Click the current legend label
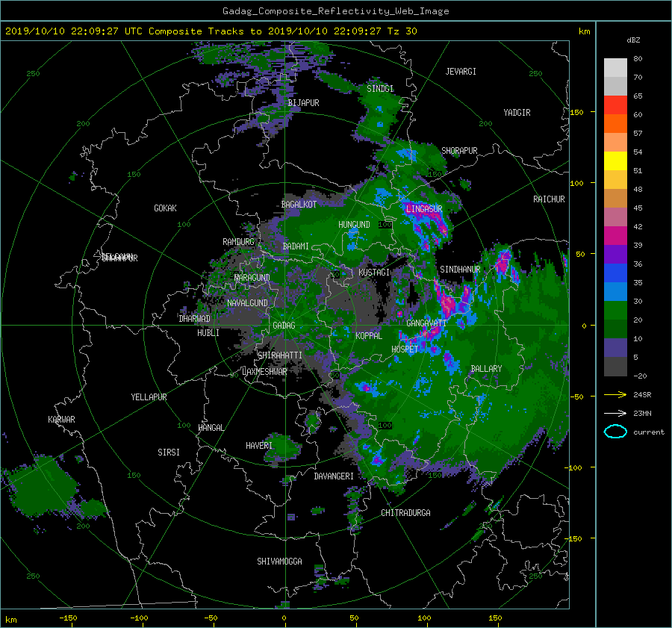 (x=648, y=432)
